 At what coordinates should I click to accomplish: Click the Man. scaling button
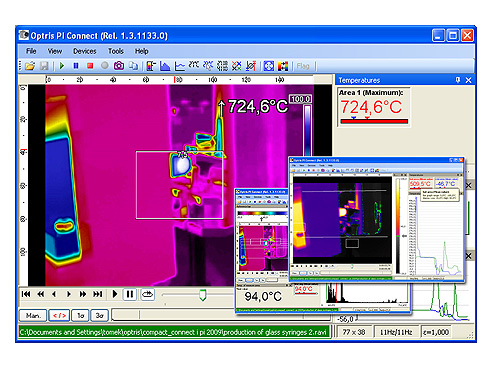pos(33,315)
